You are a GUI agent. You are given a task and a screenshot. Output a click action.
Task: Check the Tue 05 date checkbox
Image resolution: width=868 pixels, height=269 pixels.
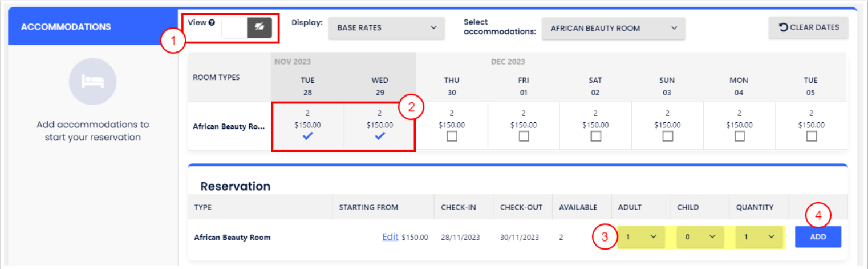pos(811,136)
